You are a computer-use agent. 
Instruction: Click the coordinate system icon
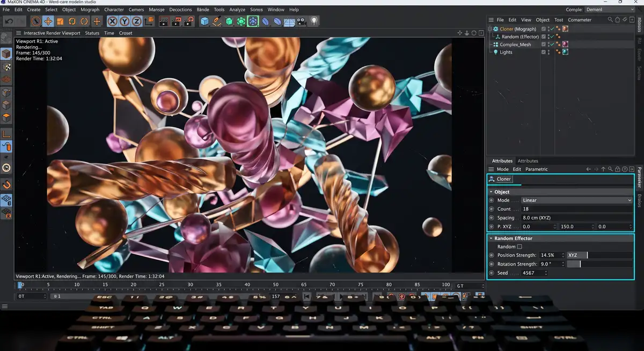coord(149,21)
